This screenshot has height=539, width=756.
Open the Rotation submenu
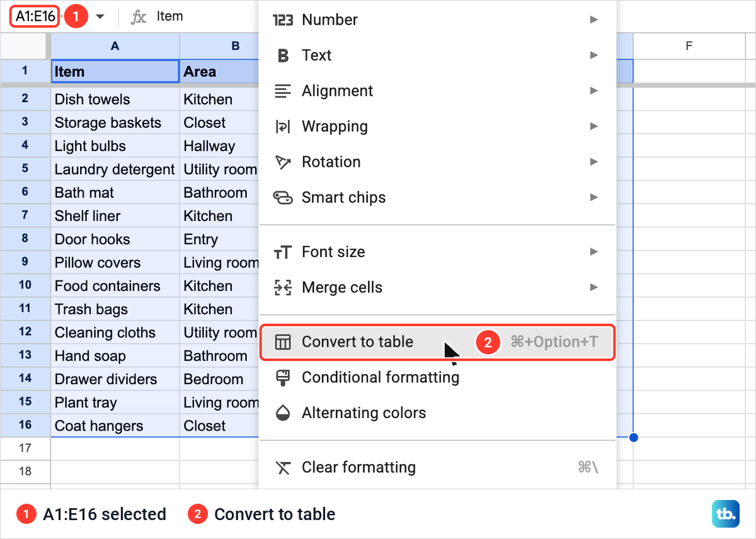(x=437, y=162)
